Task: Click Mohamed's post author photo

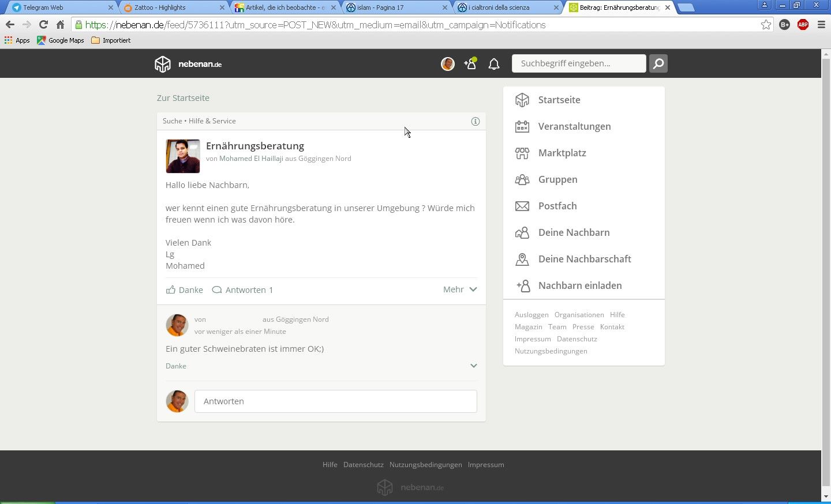Action: 183,156
